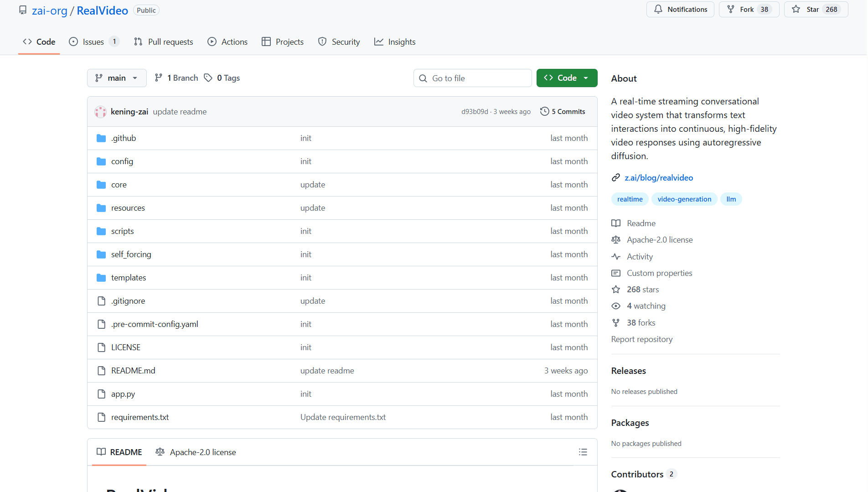
Task: Click the Go to file search field
Action: pos(472,78)
